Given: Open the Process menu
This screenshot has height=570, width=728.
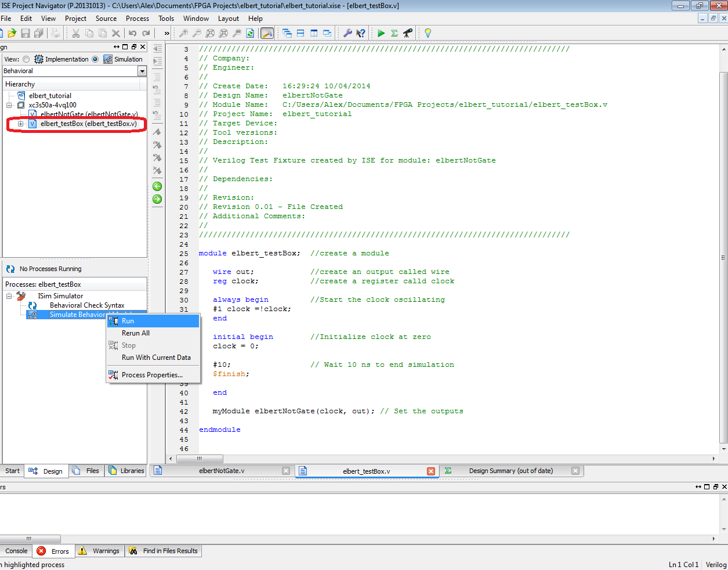Looking at the screenshot, I should pos(137,19).
